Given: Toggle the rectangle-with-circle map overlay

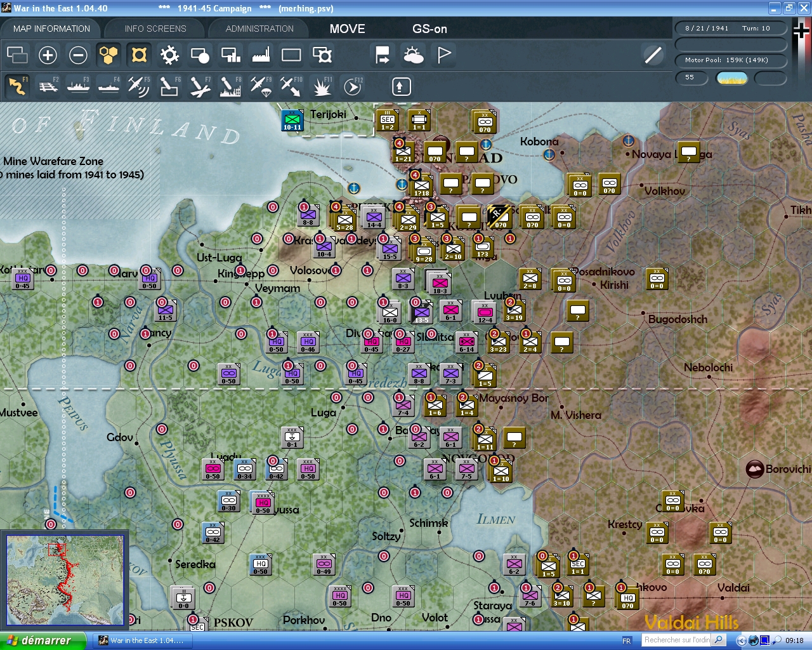Looking at the screenshot, I should pyautogui.click(x=200, y=55).
